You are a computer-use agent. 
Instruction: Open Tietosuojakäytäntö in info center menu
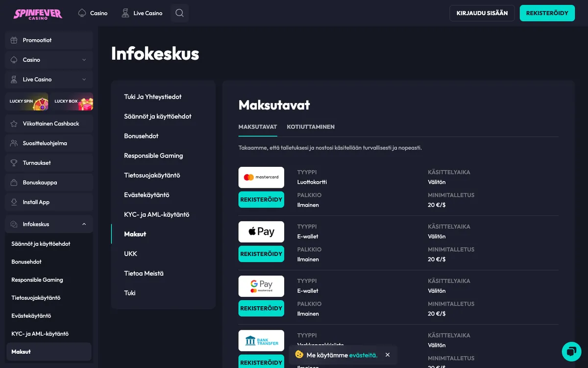coord(152,175)
